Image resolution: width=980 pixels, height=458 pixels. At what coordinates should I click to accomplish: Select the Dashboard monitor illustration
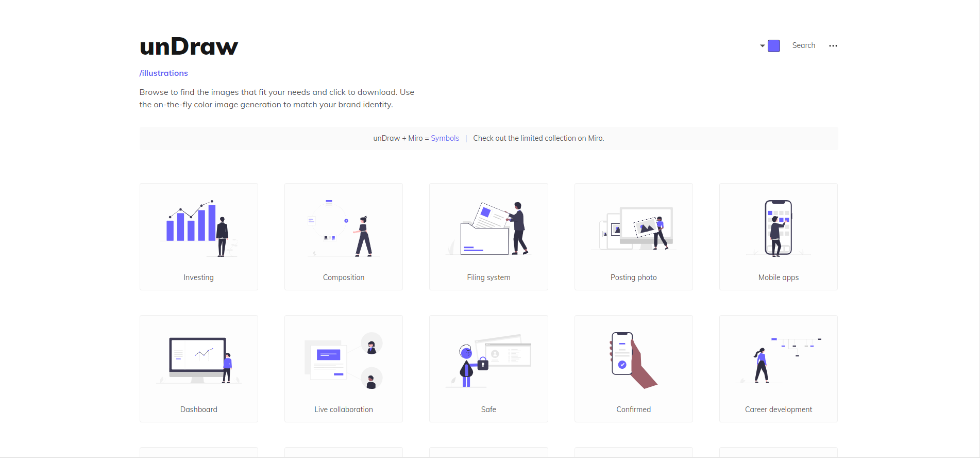click(198, 361)
